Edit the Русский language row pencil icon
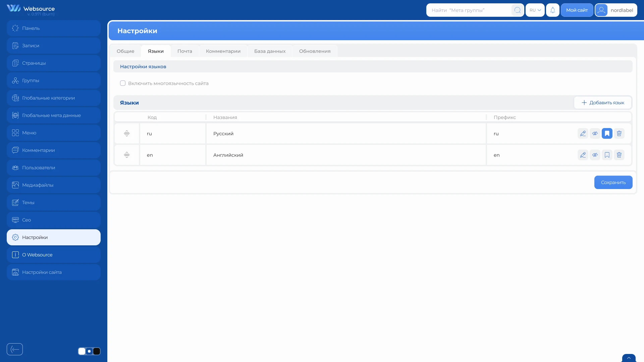 click(583, 133)
